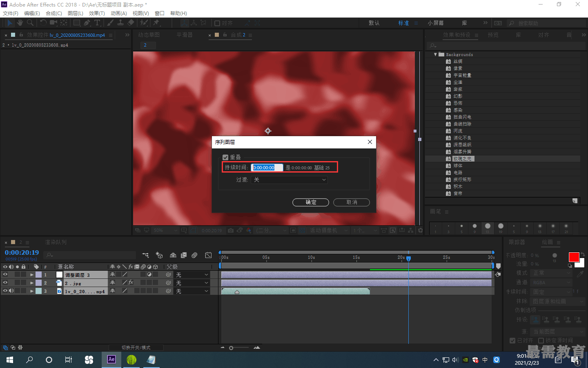Select the Brush tool

tap(110, 23)
